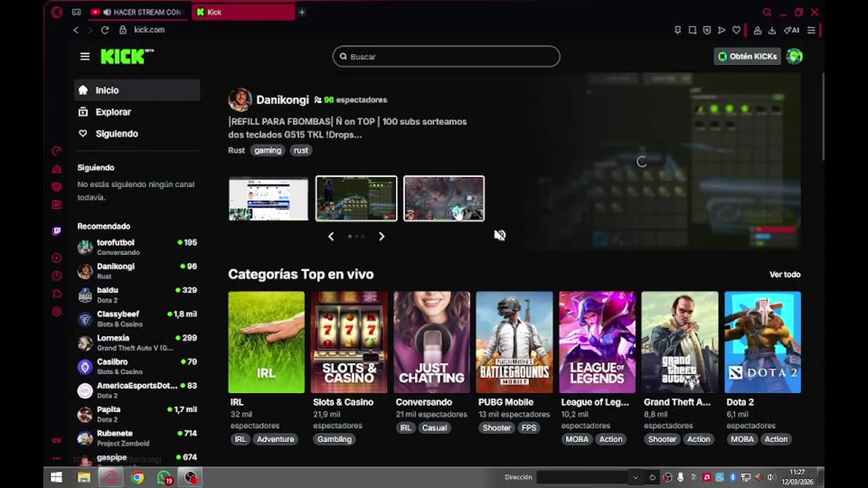Select the third featured stream thumbnail
This screenshot has width=868, height=488.
point(444,199)
